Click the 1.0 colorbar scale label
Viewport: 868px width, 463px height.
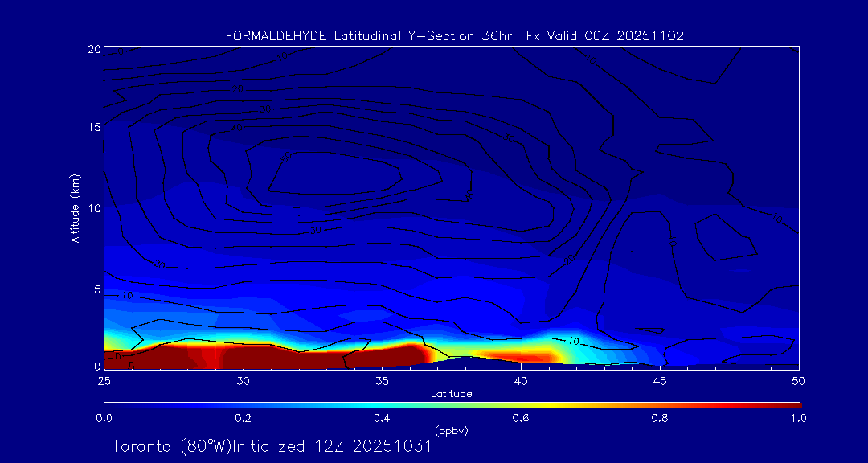tap(799, 418)
